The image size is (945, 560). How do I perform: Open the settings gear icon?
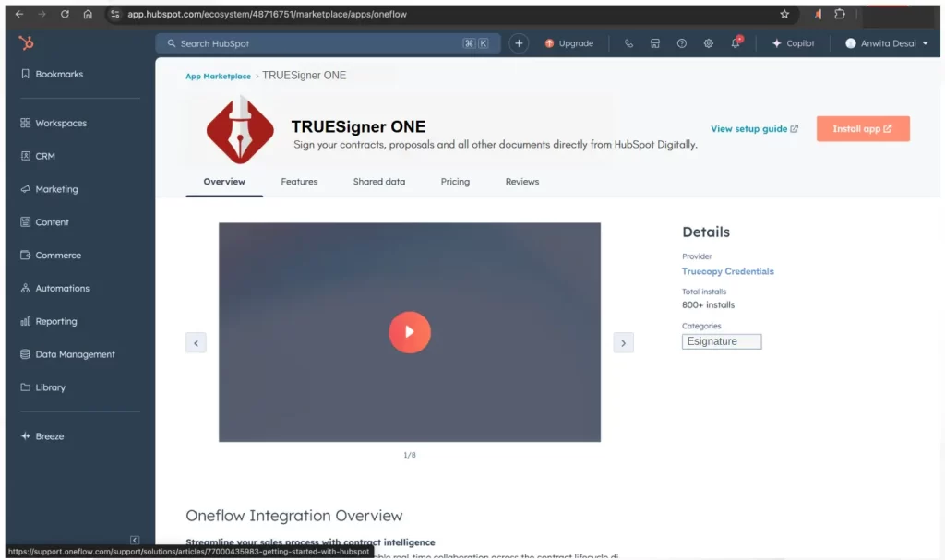[x=708, y=43]
